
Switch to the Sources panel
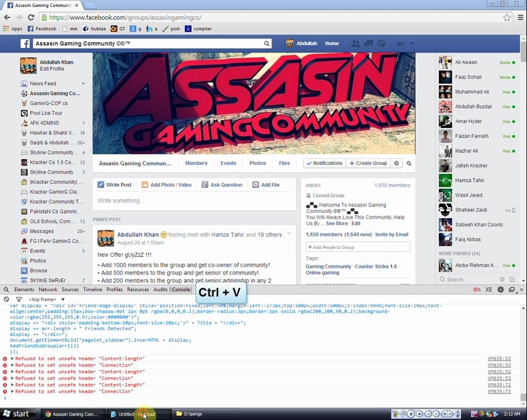pyautogui.click(x=70, y=289)
